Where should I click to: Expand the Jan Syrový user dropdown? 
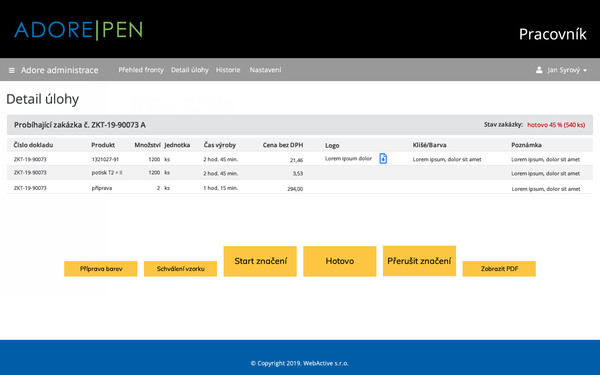click(567, 70)
